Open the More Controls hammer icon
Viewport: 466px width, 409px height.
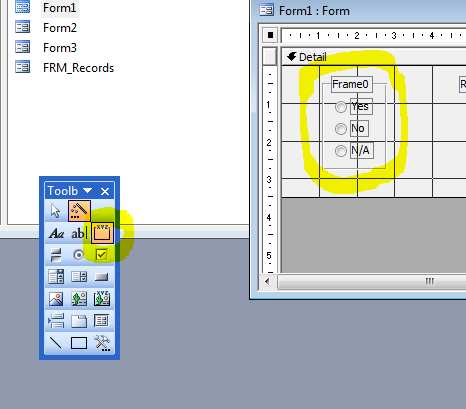click(x=102, y=343)
